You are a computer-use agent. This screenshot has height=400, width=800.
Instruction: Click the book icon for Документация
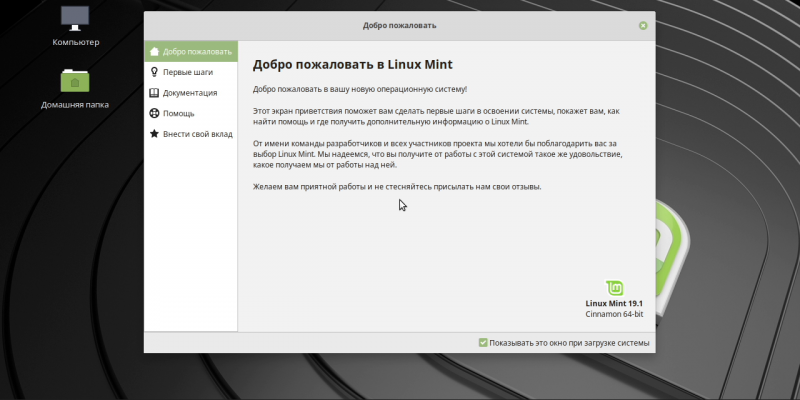tap(154, 93)
